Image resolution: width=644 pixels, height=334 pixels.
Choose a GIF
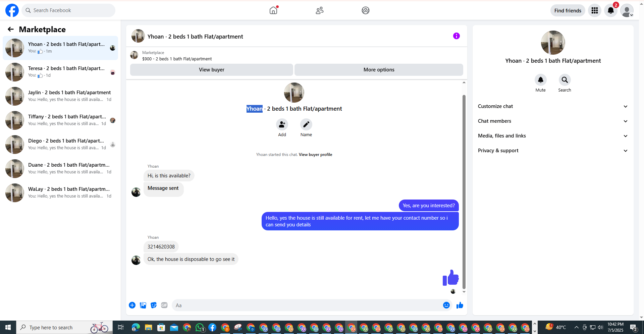(164, 305)
